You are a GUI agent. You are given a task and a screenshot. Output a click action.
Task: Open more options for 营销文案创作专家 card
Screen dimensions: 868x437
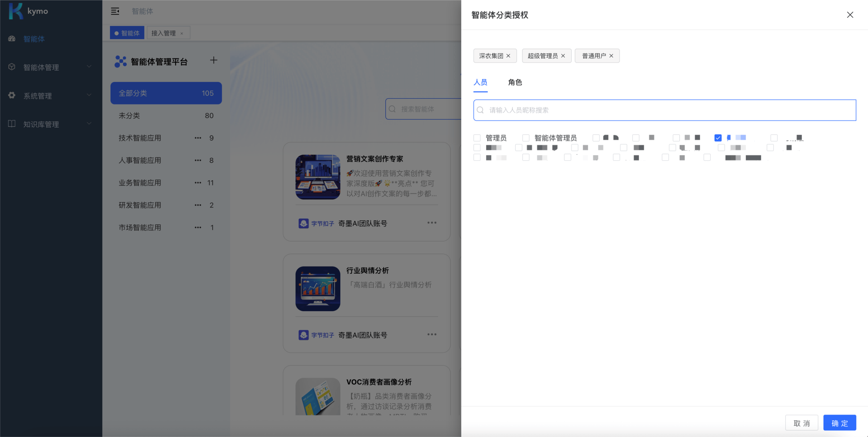tap(432, 223)
